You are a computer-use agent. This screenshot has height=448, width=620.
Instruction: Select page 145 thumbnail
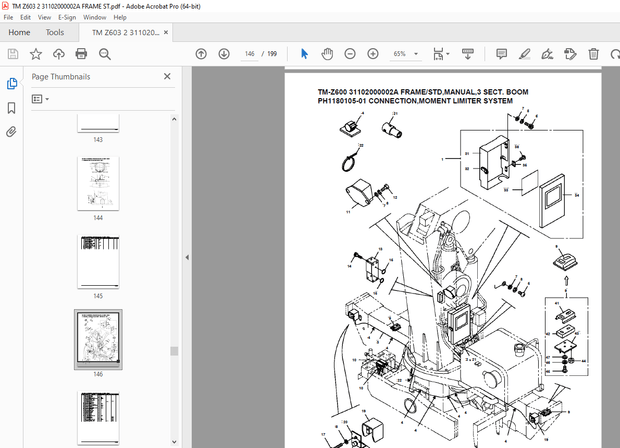[98, 261]
